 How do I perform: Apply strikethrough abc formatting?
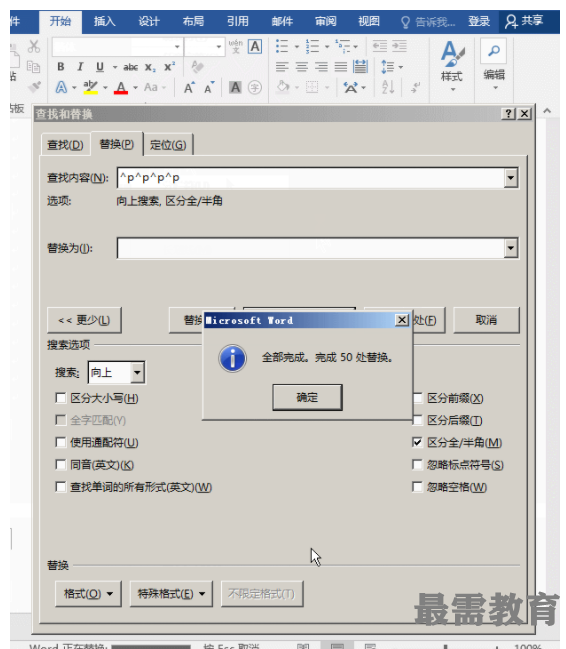[130, 67]
